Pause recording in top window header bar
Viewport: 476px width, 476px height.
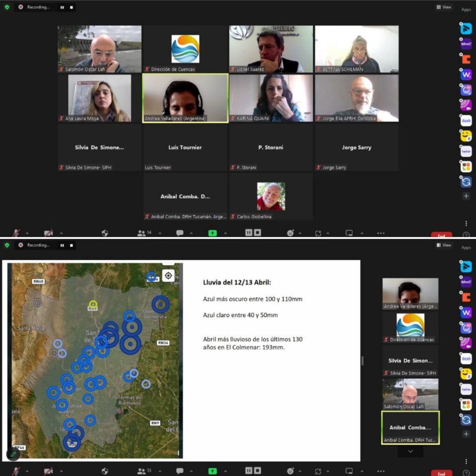pos(62,7)
